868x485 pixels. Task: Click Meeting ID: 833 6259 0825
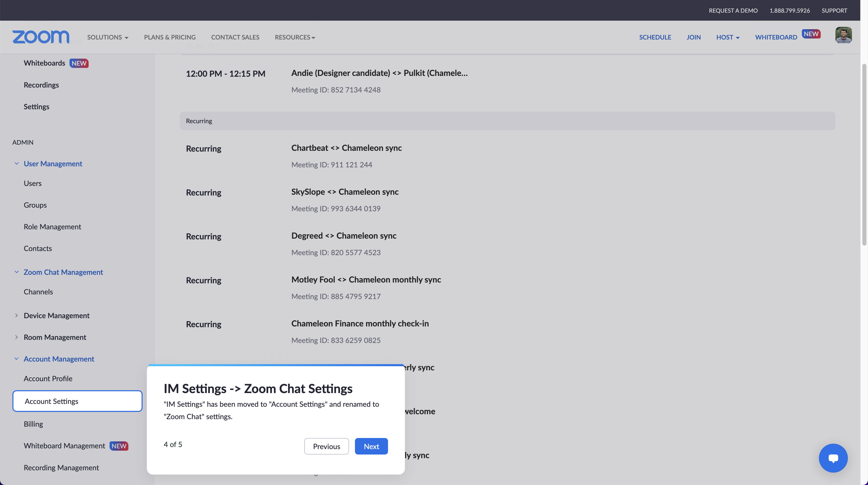point(336,341)
